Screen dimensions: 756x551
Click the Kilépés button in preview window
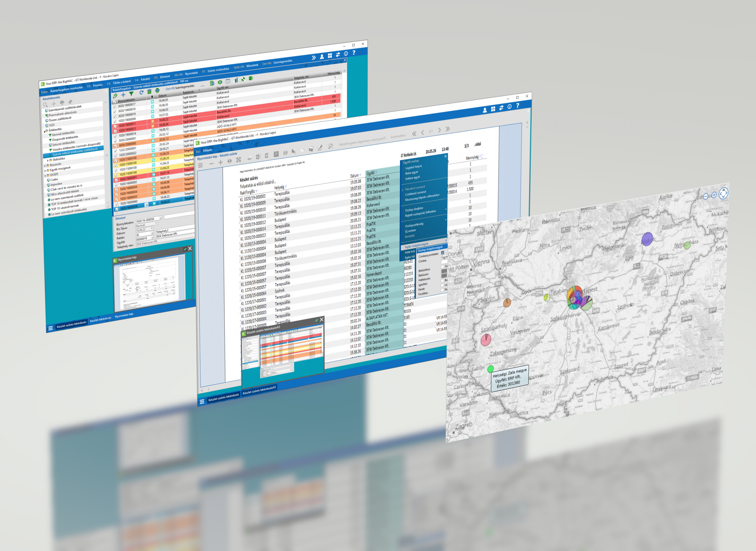click(207, 150)
